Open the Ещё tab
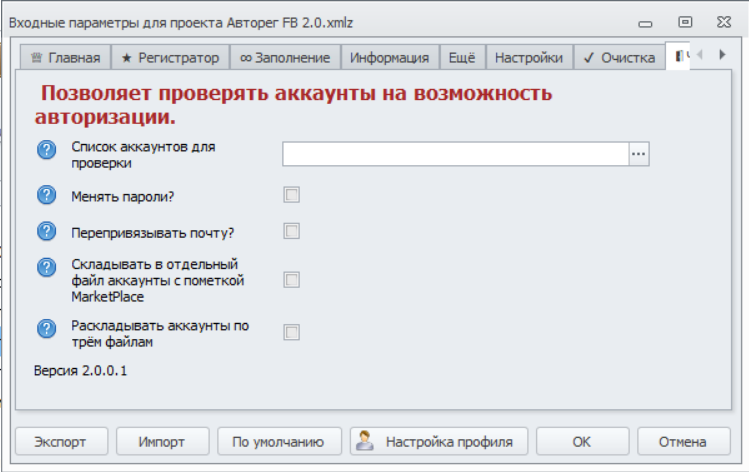This screenshot has width=749, height=472. point(462,58)
